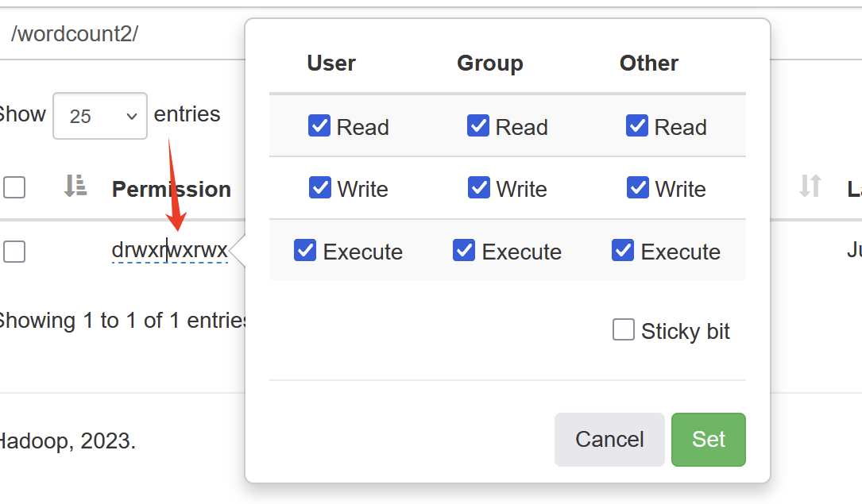Toggle User Execute permission checkbox

(x=305, y=251)
